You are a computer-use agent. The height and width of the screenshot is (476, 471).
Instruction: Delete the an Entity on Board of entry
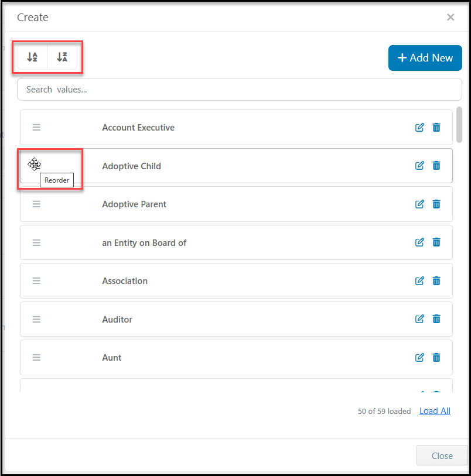pyautogui.click(x=436, y=242)
